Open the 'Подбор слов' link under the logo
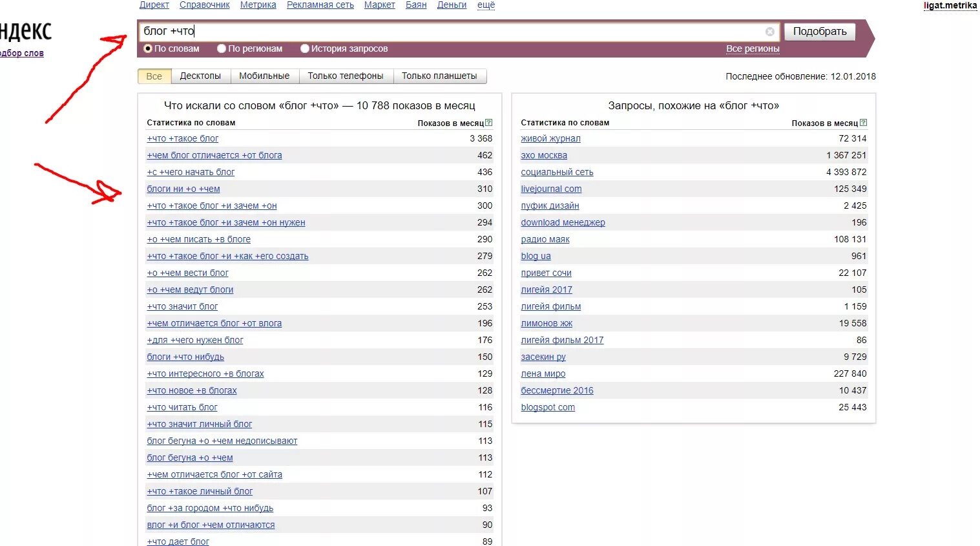Viewport: 980px width, 546px height. 21,53
